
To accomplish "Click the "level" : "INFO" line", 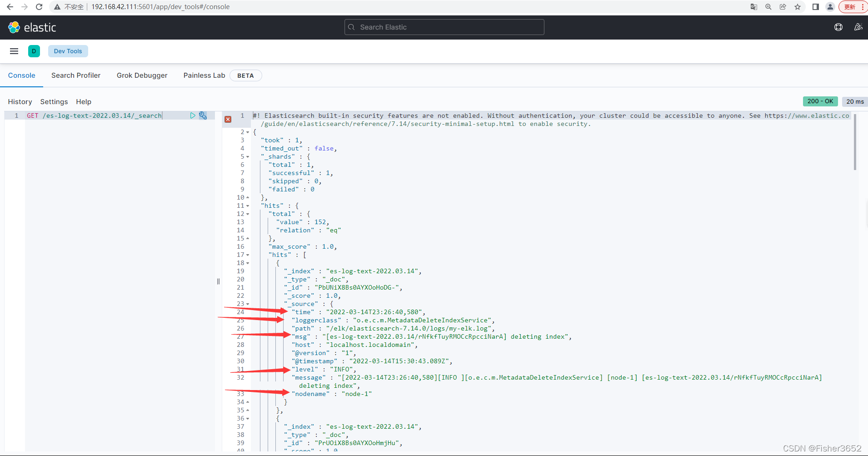I will (x=324, y=370).
